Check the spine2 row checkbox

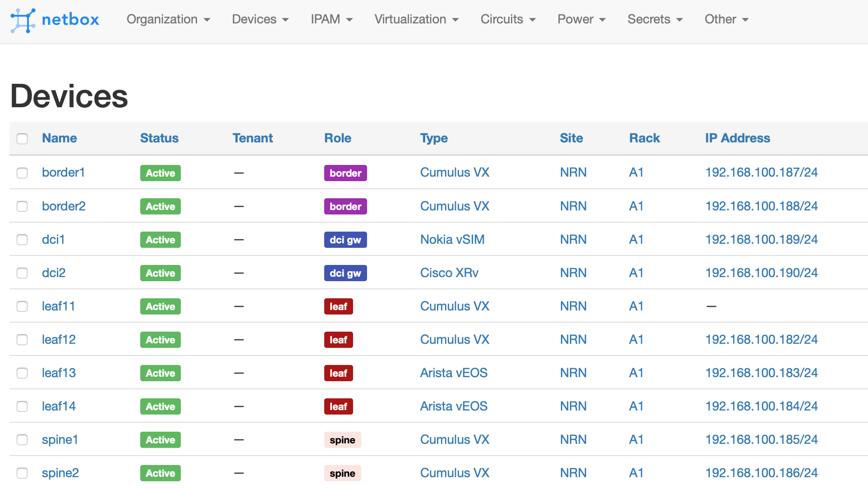(x=22, y=473)
